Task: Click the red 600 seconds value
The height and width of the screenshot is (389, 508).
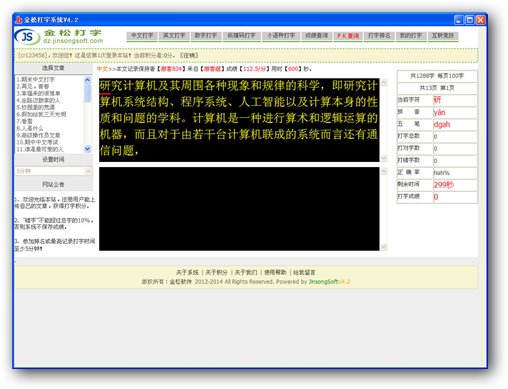Action: pyautogui.click(x=293, y=69)
